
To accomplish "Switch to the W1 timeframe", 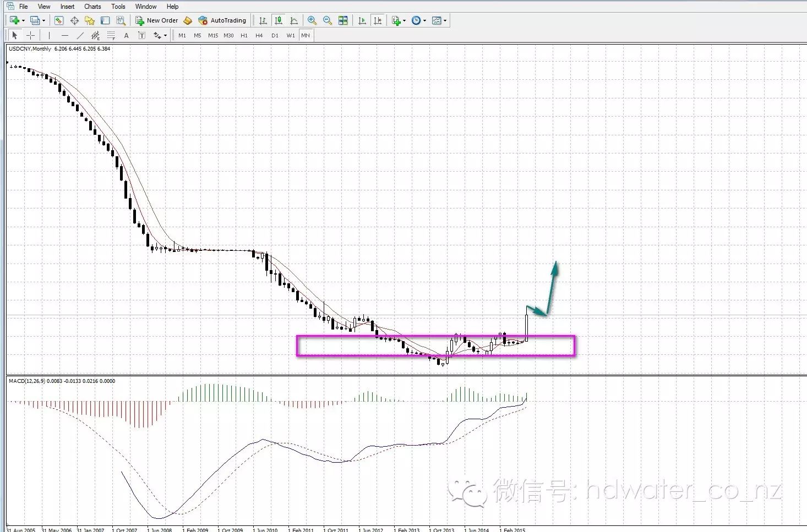I will pos(290,35).
